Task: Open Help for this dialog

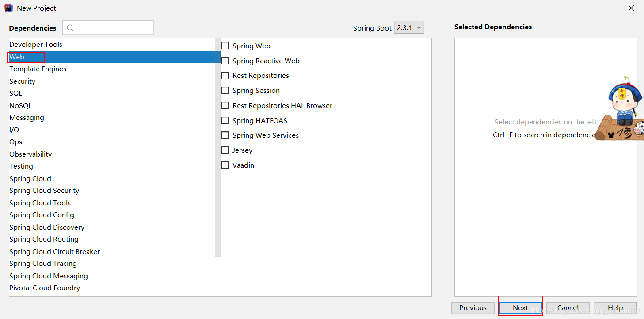Action: [x=615, y=308]
